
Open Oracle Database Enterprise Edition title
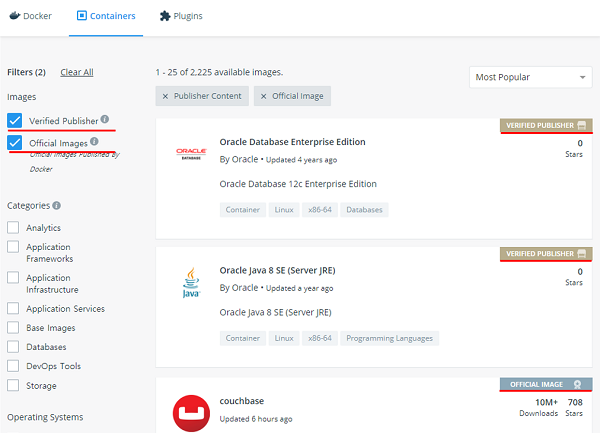[x=292, y=142]
